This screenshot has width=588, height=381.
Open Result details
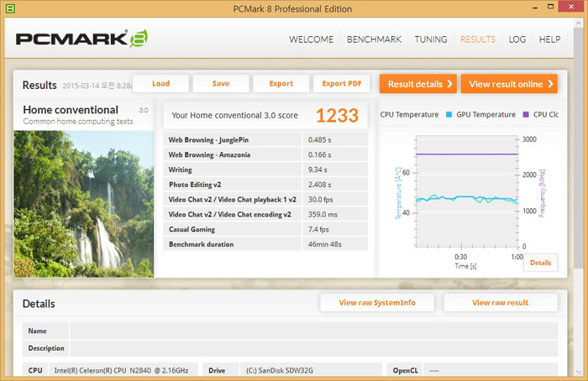418,84
